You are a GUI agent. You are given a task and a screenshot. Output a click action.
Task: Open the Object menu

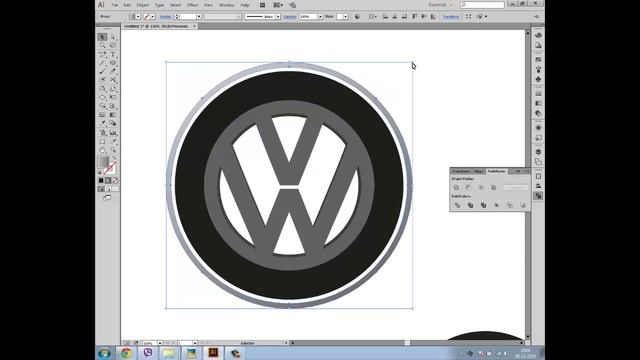(143, 5)
